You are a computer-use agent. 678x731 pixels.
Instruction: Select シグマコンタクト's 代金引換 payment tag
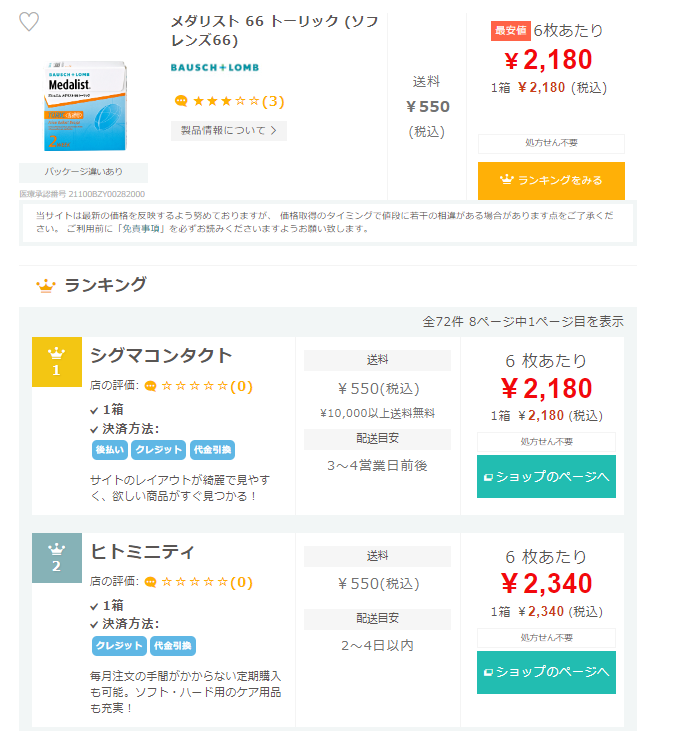click(x=214, y=450)
